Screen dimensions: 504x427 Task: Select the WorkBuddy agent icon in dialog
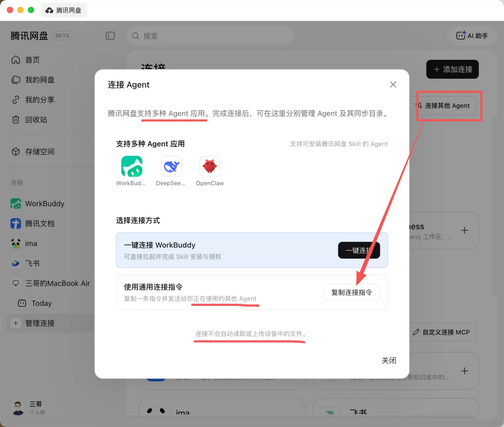pyautogui.click(x=132, y=166)
